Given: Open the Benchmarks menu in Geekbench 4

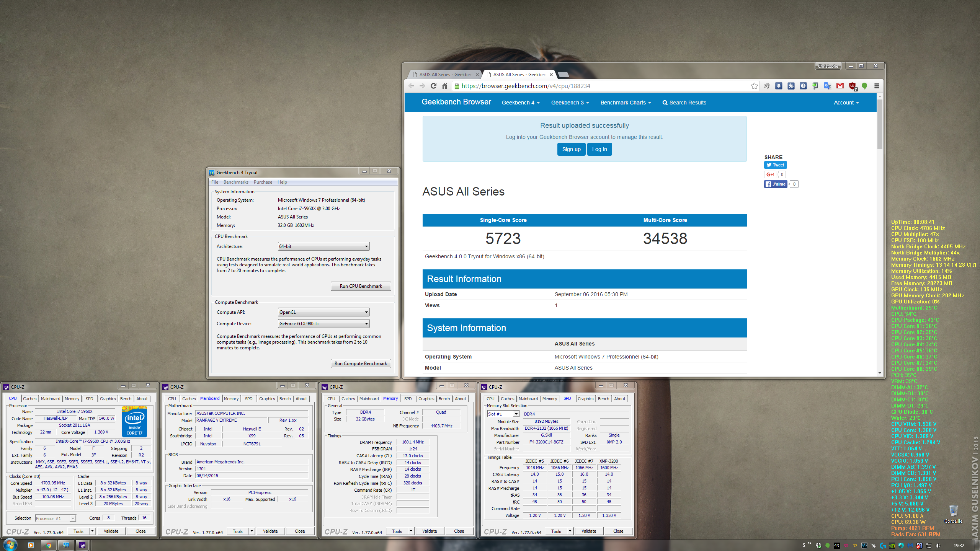Looking at the screenshot, I should (x=236, y=182).
